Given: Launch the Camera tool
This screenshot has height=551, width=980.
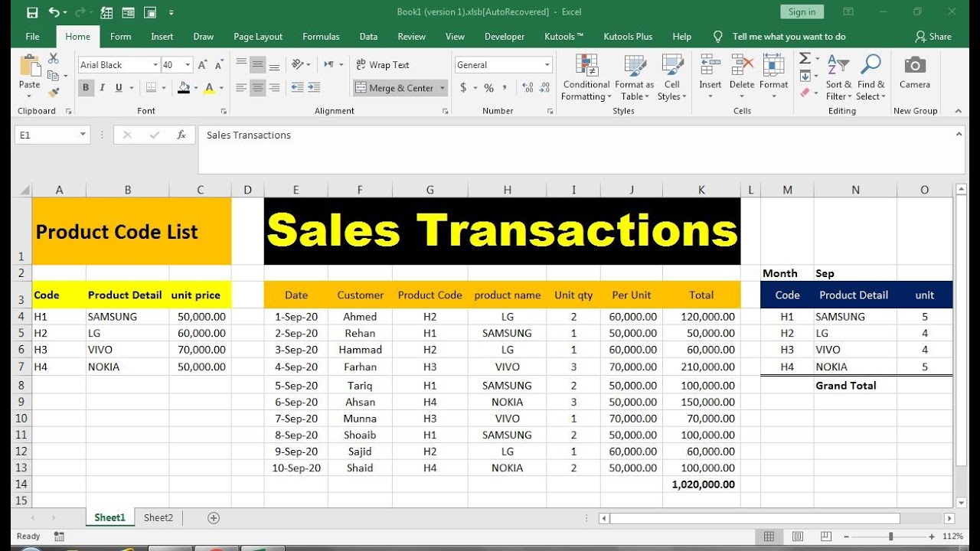Looking at the screenshot, I should [x=915, y=73].
